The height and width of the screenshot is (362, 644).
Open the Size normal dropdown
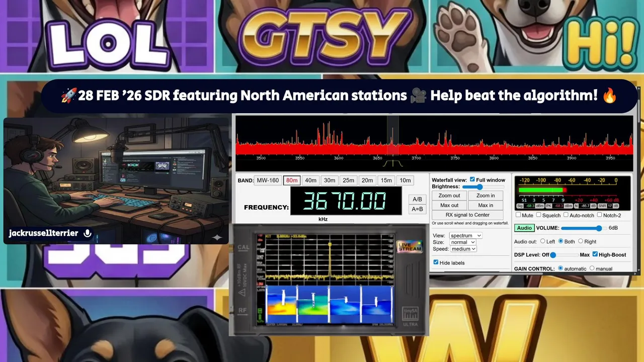point(462,242)
